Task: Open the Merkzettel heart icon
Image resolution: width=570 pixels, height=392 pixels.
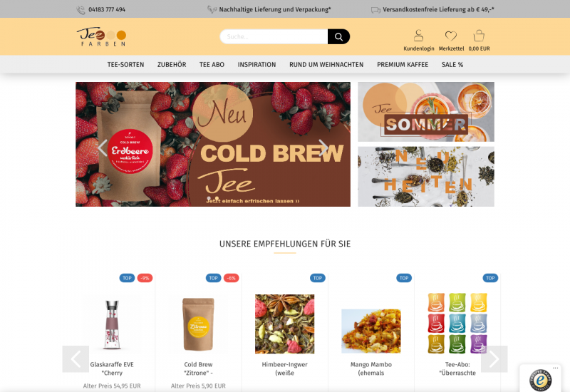Action: pyautogui.click(x=451, y=36)
